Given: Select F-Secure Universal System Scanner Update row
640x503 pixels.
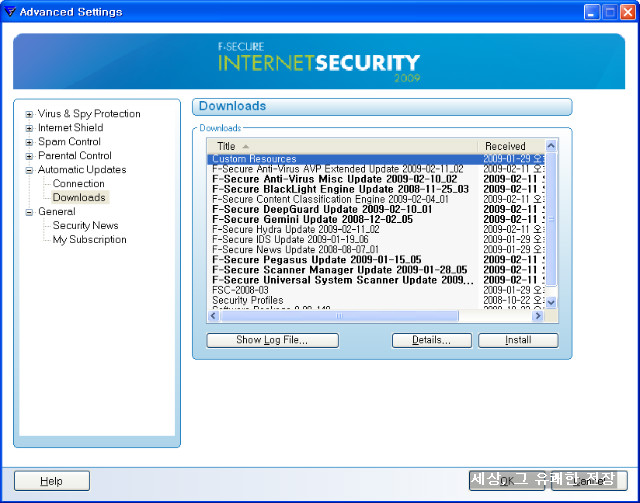Looking at the screenshot, I should 376,280.
